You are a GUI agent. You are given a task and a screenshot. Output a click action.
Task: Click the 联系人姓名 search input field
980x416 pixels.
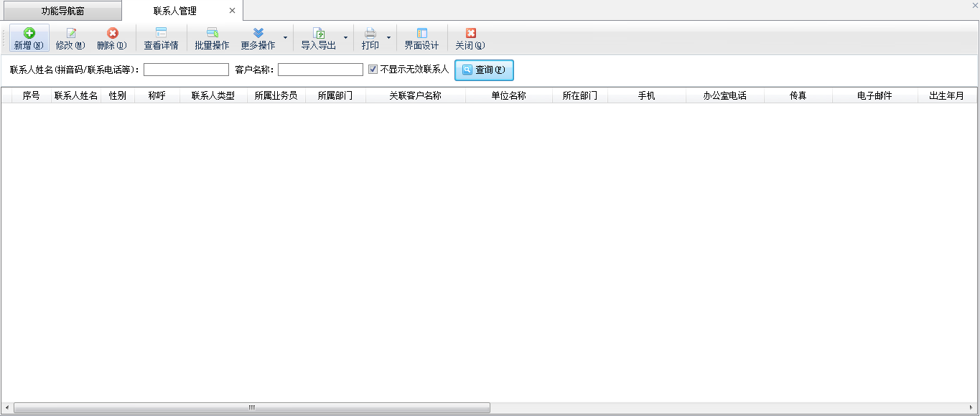pyautogui.click(x=186, y=70)
